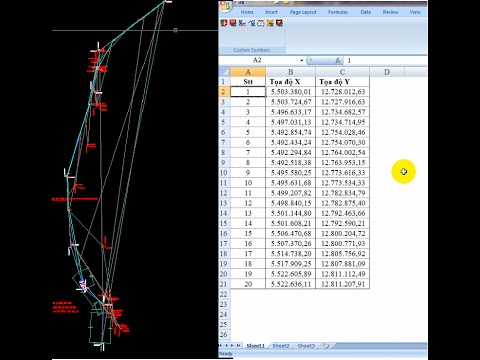This screenshot has height=360, width=480.
Task: Open the Insert ribbon tab
Action: click(x=271, y=12)
